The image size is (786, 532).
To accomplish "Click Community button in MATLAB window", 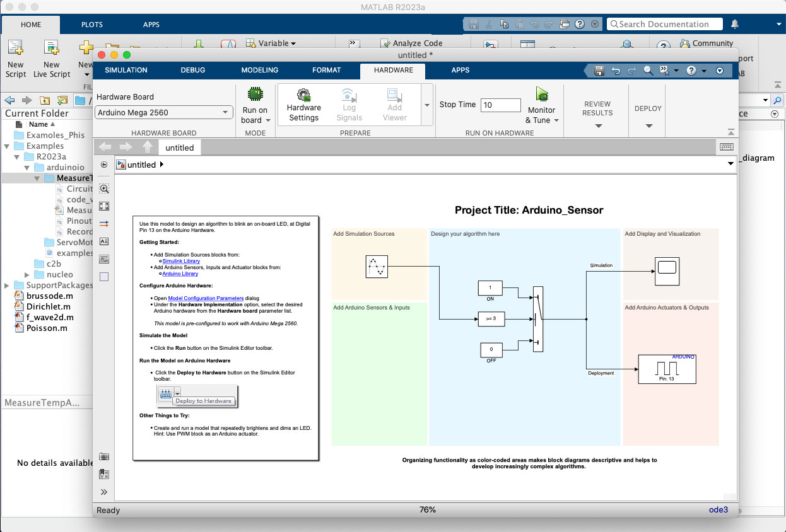I will click(x=707, y=43).
